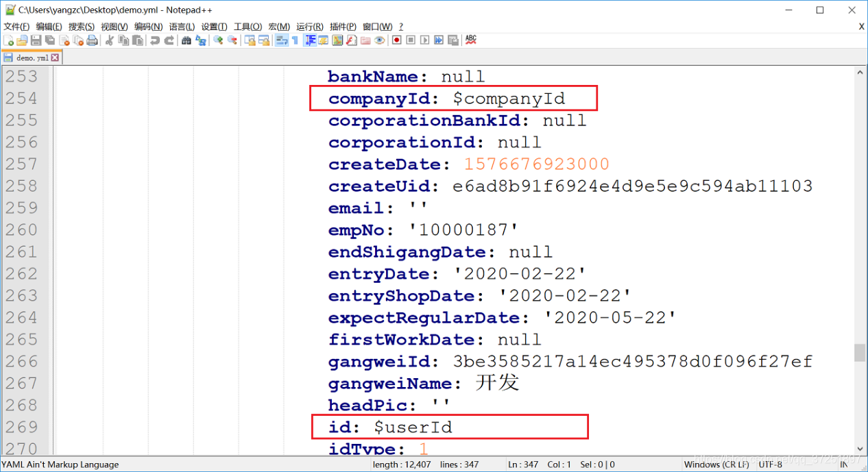The image size is (868, 472).
Task: Open the 文件(F) menu
Action: [16, 27]
